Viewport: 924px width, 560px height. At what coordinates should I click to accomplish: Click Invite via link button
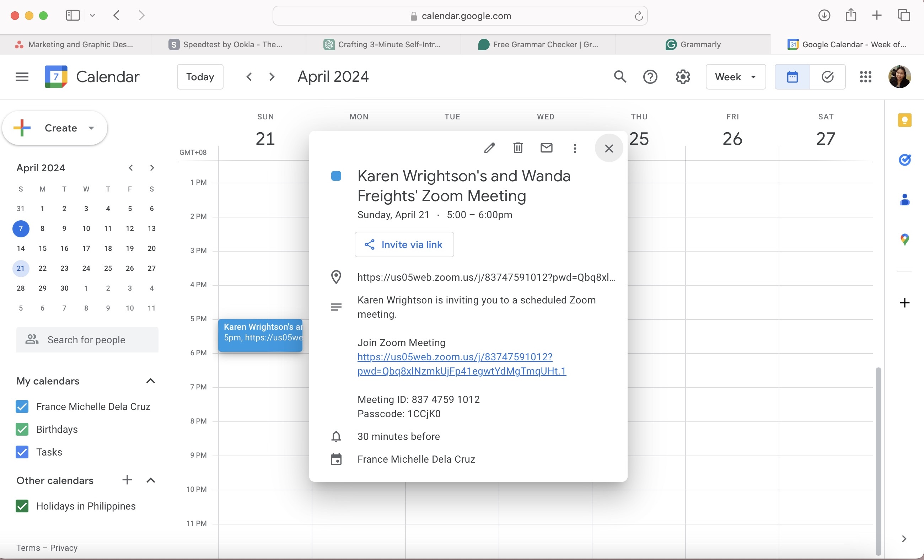(404, 244)
